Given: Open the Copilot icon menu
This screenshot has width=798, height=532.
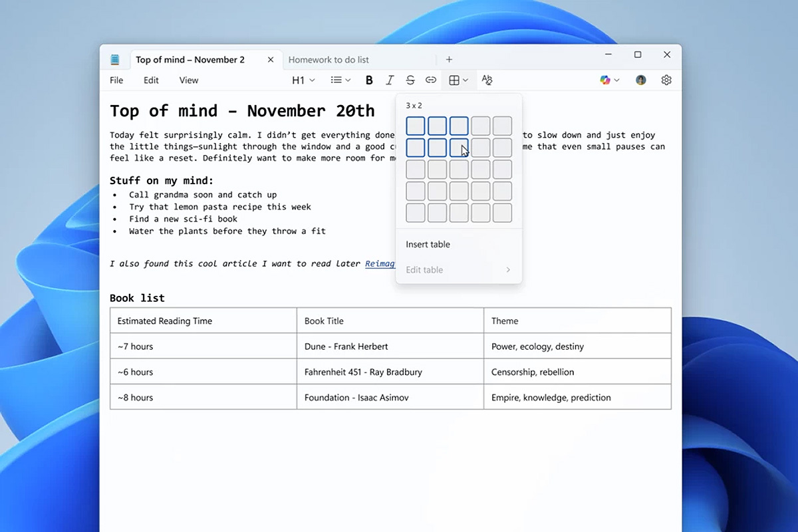Looking at the screenshot, I should click(x=609, y=80).
